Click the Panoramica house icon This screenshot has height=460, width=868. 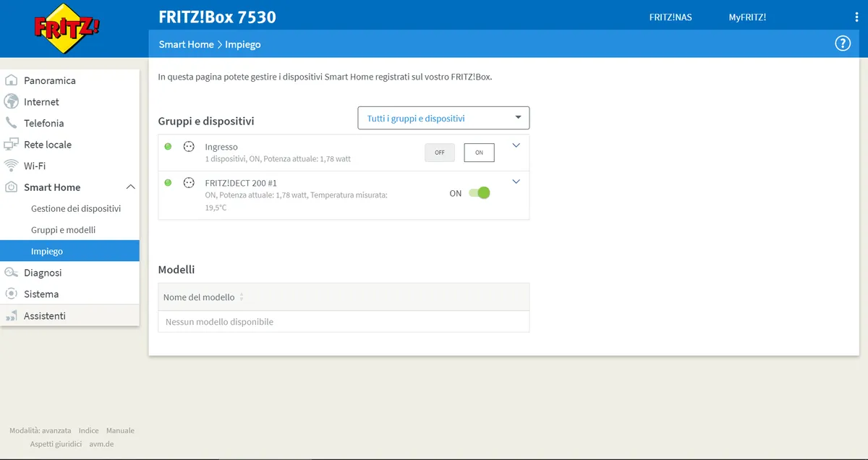tap(11, 80)
